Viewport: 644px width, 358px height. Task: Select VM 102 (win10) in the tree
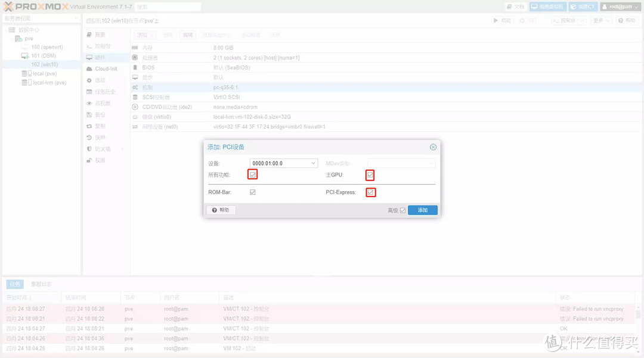(44, 64)
